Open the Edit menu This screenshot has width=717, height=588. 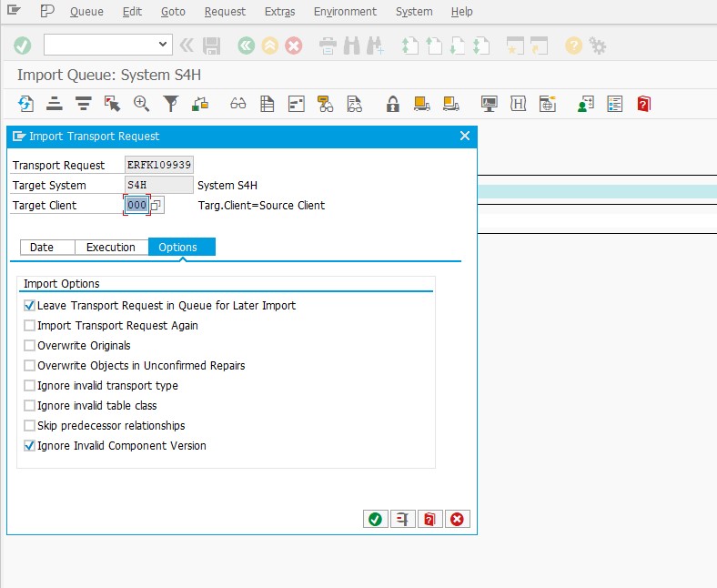132,12
